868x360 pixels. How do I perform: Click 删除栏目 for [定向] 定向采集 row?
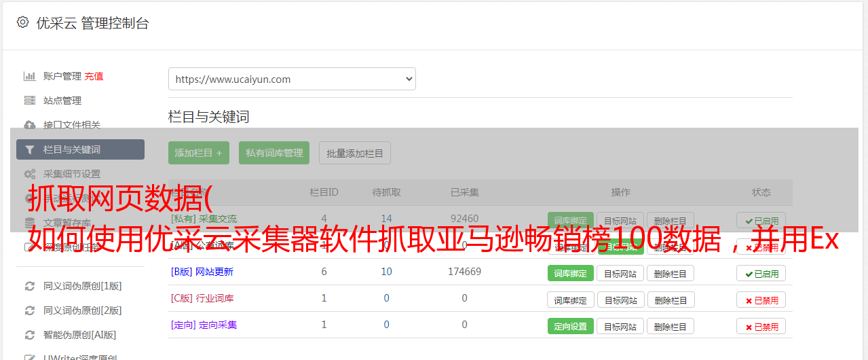(671, 326)
